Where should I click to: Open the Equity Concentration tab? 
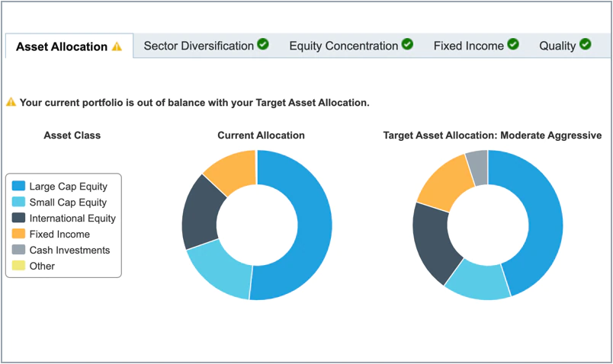click(343, 46)
